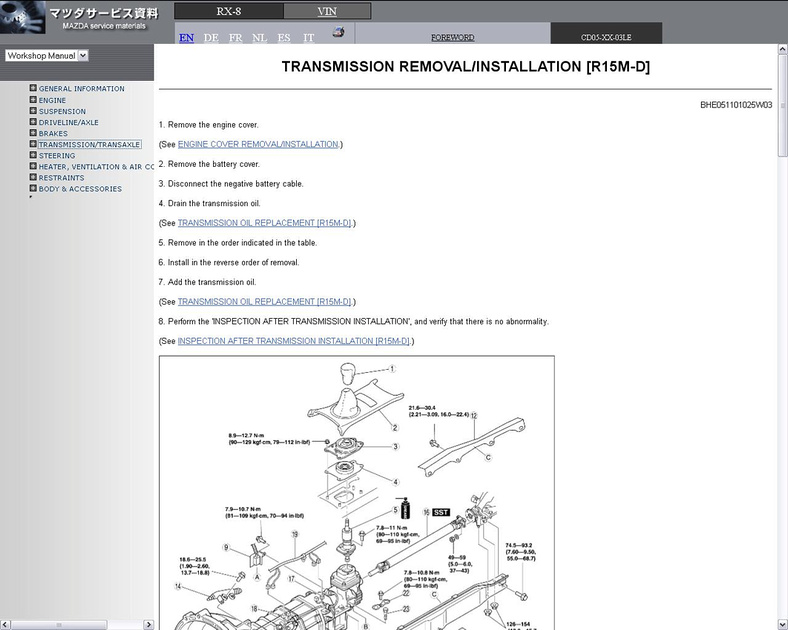
Task: Expand the TRANSMISSION/TRANSAXLE tree node
Action: (33, 144)
